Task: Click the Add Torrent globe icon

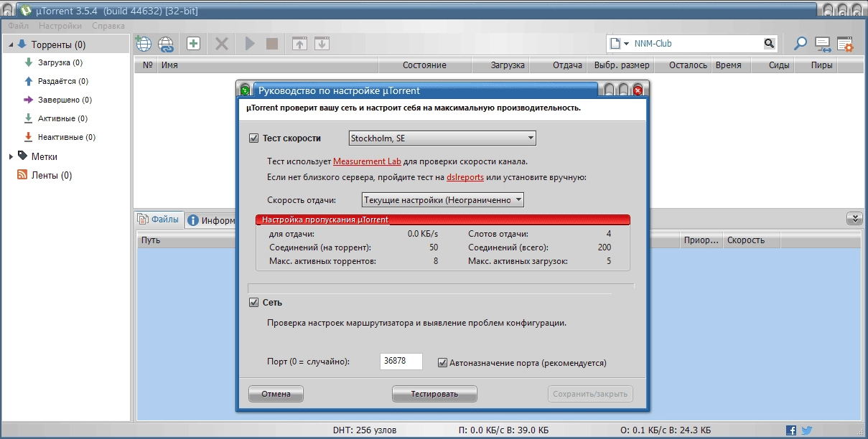Action: point(144,44)
